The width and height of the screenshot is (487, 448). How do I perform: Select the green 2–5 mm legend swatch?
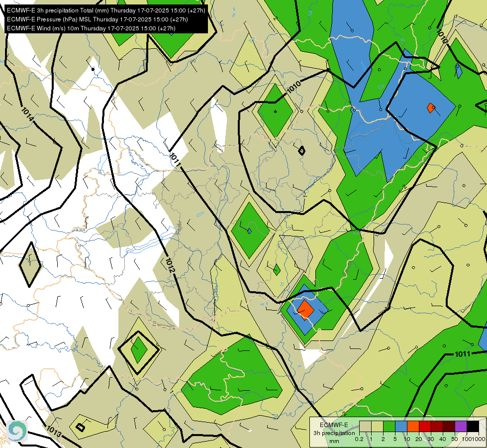click(389, 427)
